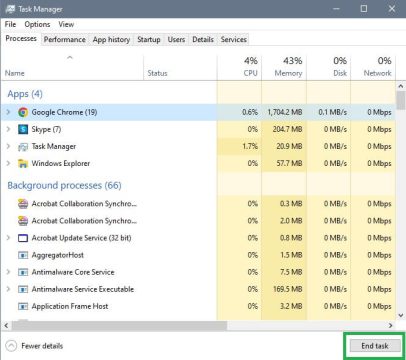The height and width of the screenshot is (360, 406).
Task: Select the Windows Explorer folder icon
Action: [x=23, y=163]
